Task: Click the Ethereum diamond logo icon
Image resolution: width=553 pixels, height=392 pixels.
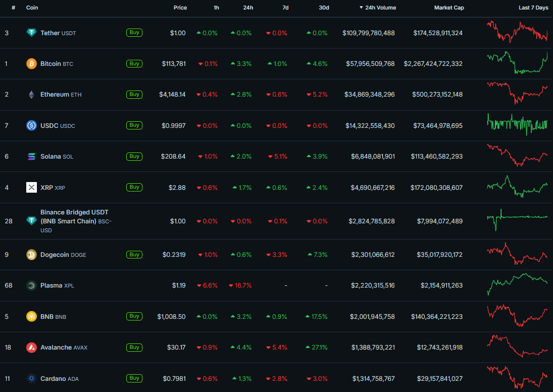Action: pos(31,94)
